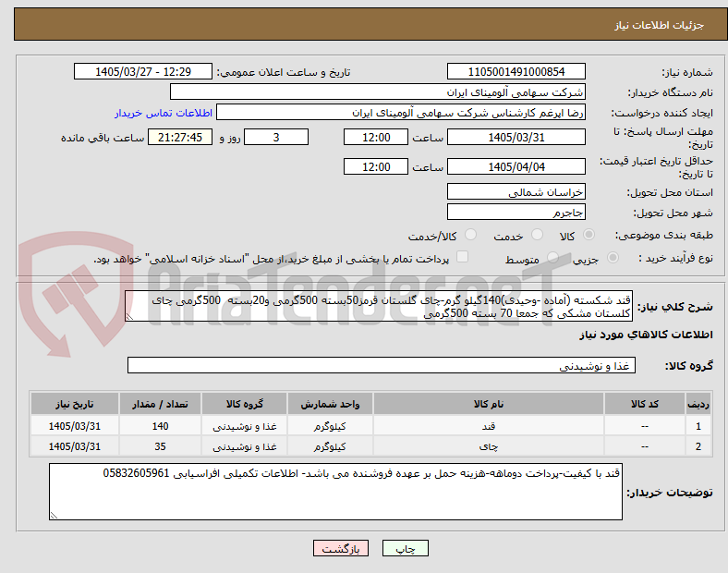Click the ردیف column header

[698, 404]
